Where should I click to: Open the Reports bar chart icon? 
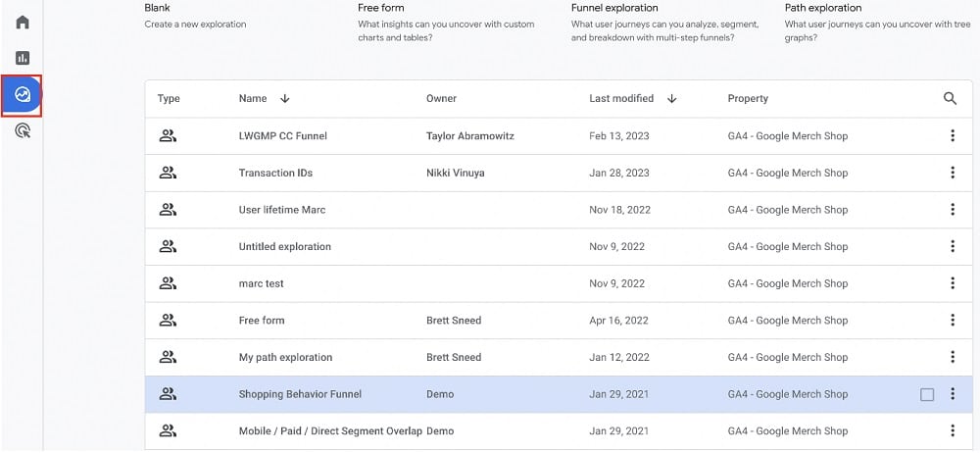pyautogui.click(x=22, y=58)
